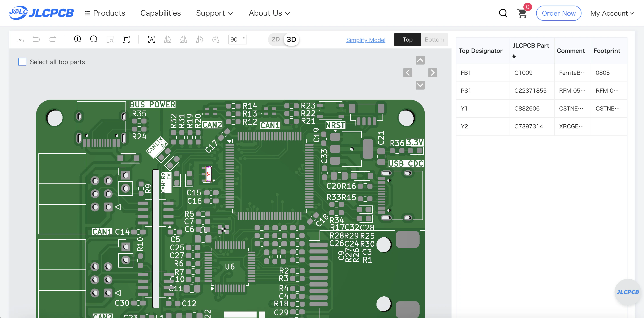Click the select-all text frame icon

point(151,39)
